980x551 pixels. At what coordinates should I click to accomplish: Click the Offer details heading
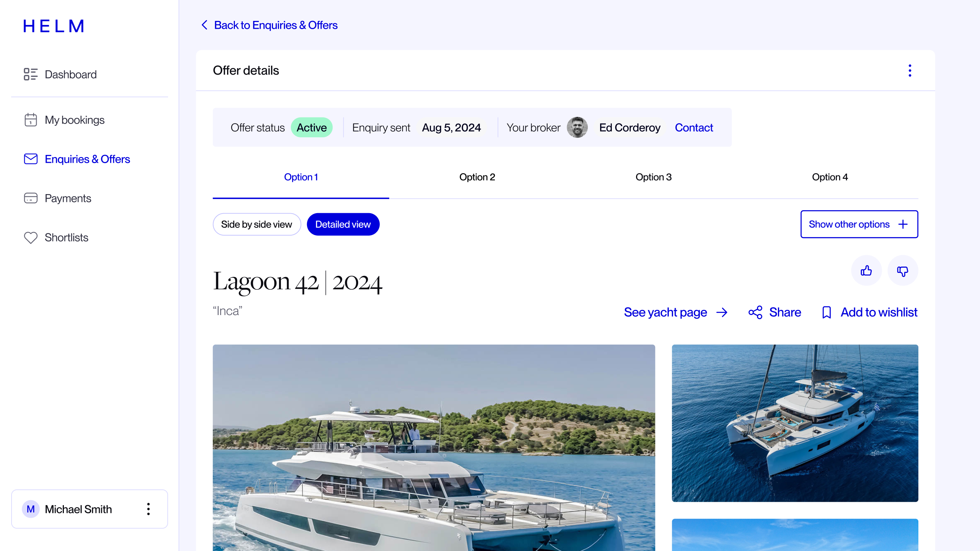246,70
